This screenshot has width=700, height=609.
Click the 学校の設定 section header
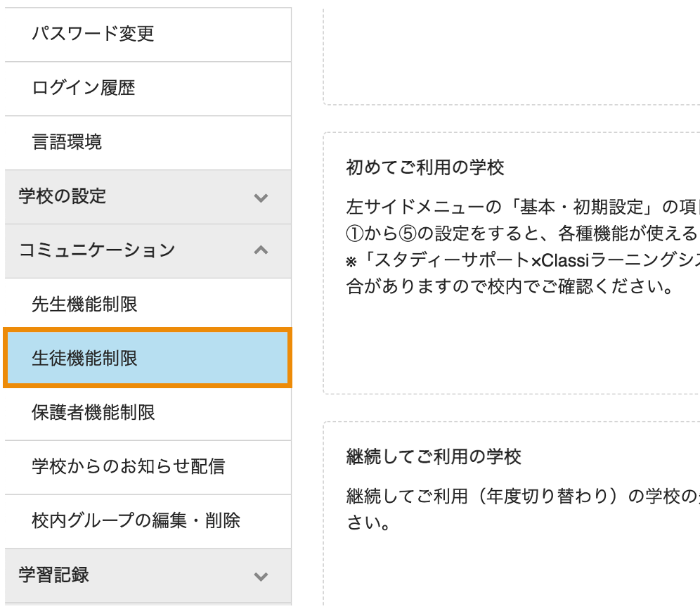[x=148, y=197]
